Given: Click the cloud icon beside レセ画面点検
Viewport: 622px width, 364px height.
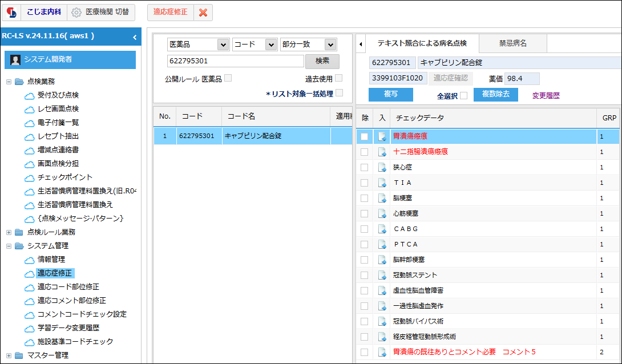Looking at the screenshot, I should click(29, 110).
